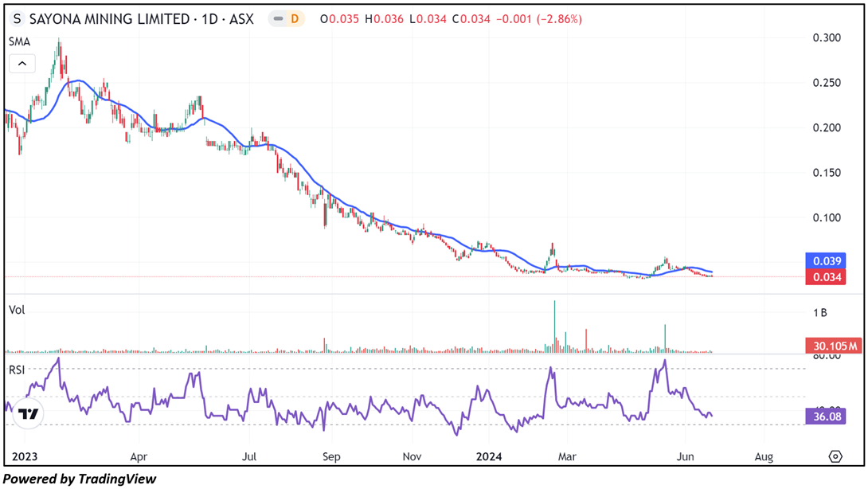This screenshot has width=868, height=489.
Task: Click the 0.250 price axis label
Action: pyautogui.click(x=827, y=83)
